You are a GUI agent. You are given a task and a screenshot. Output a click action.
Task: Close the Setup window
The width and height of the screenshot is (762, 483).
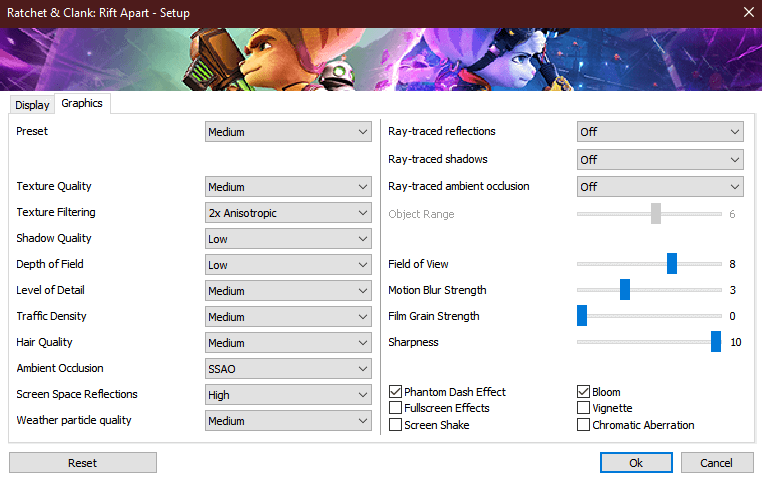point(749,13)
